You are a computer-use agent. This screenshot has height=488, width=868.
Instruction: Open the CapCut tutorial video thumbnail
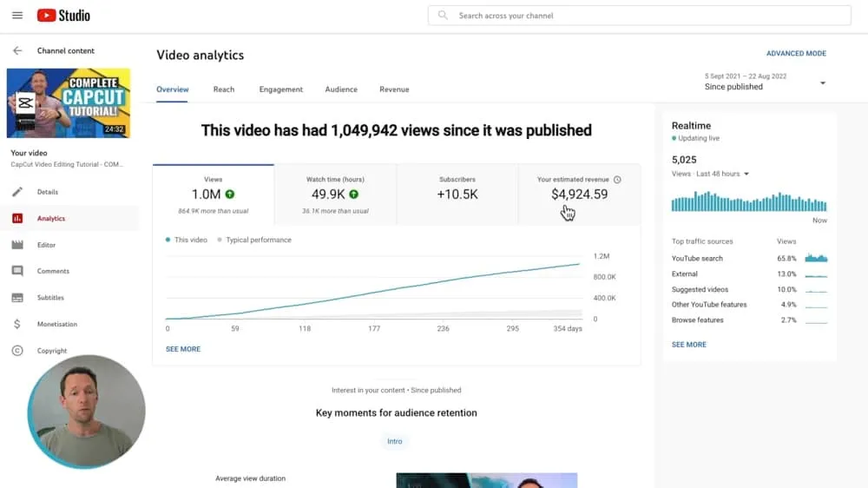click(x=69, y=103)
